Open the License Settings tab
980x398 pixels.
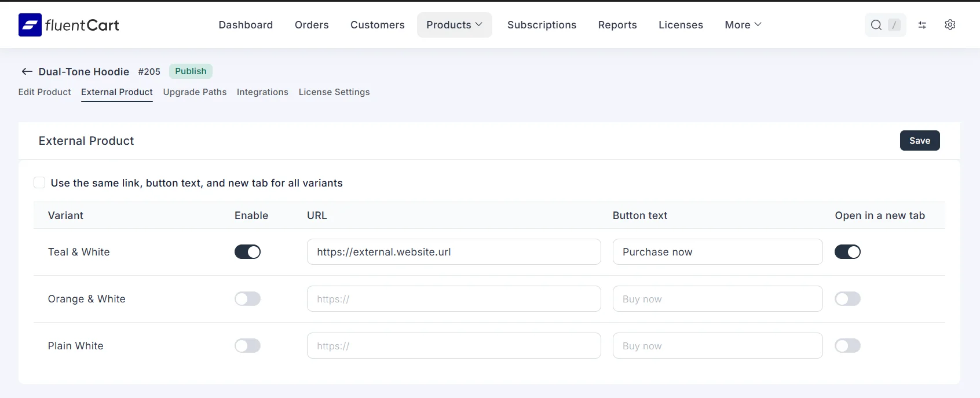(334, 92)
